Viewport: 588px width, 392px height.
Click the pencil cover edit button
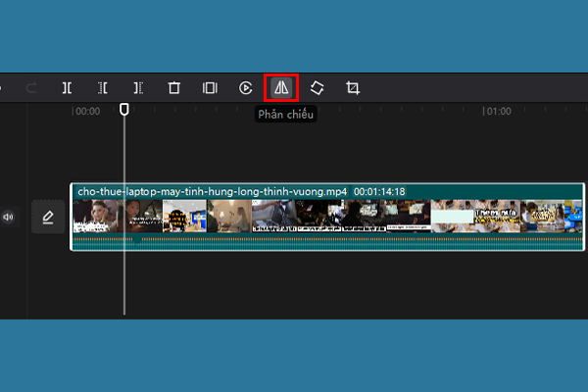(48, 217)
